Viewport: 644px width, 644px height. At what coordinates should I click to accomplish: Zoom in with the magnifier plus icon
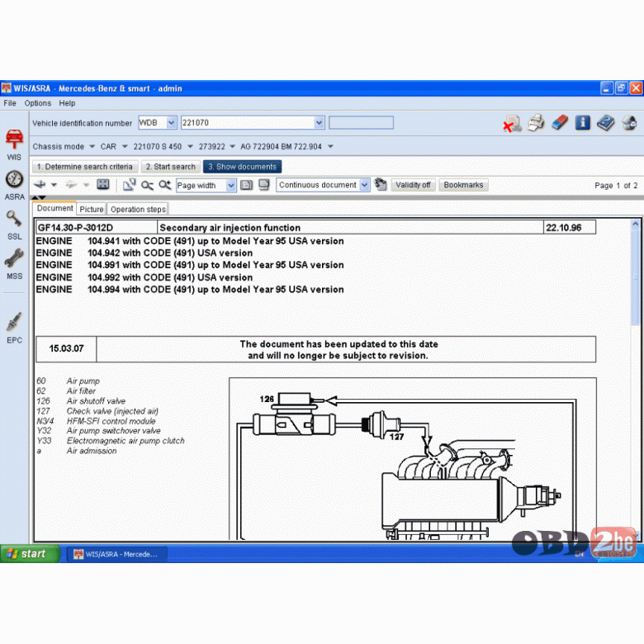coord(165,185)
